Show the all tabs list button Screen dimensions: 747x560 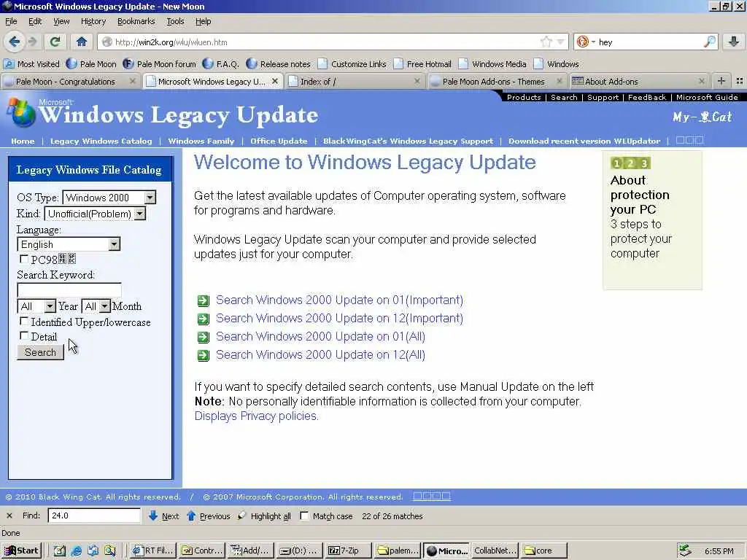[740, 82]
